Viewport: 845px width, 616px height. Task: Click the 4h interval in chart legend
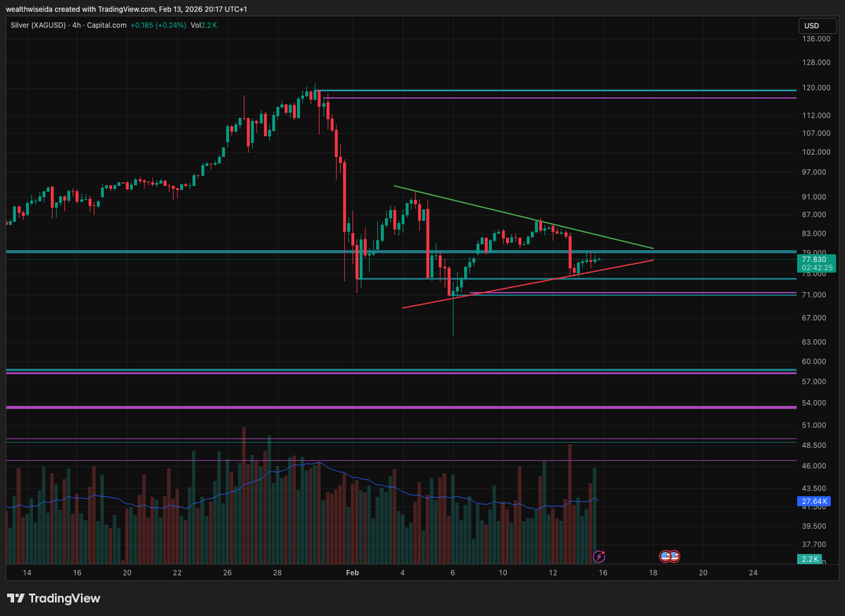click(75, 25)
